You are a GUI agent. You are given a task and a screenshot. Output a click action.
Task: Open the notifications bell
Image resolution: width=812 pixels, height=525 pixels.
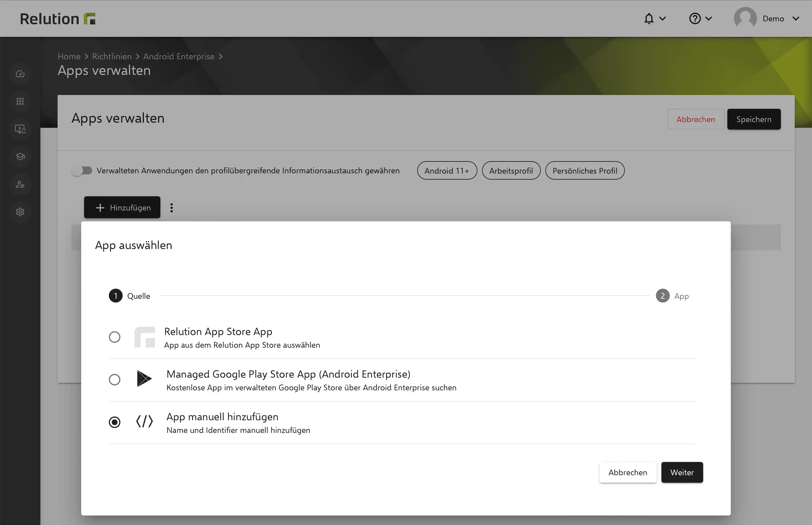pos(649,18)
